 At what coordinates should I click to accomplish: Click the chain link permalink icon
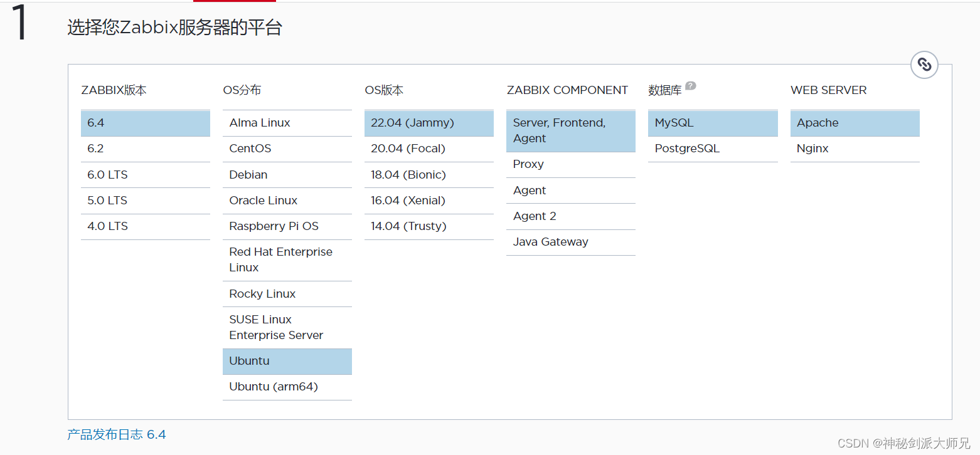tap(924, 65)
